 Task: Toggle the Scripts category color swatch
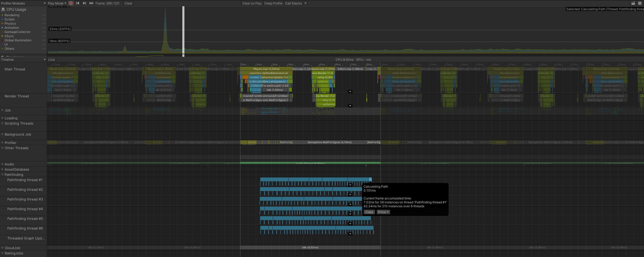coord(2,19)
